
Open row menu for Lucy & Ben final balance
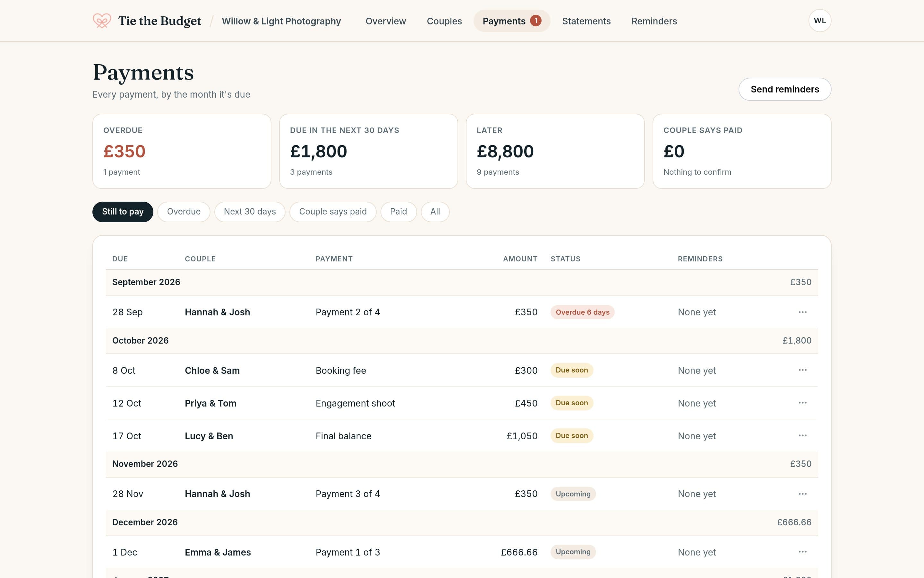point(803,436)
